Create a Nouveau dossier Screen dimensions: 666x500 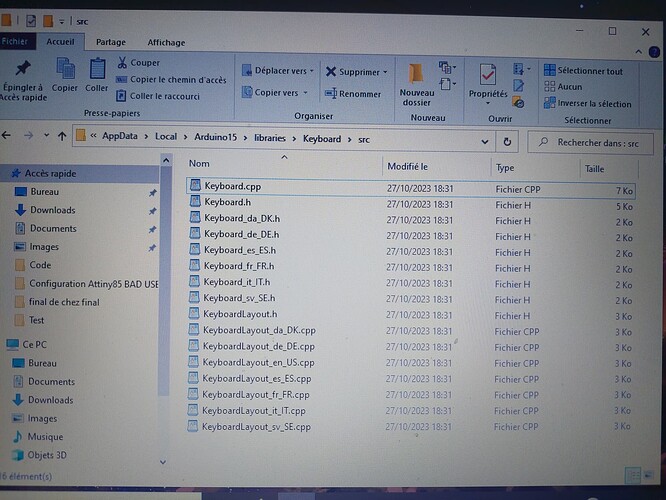pos(417,85)
